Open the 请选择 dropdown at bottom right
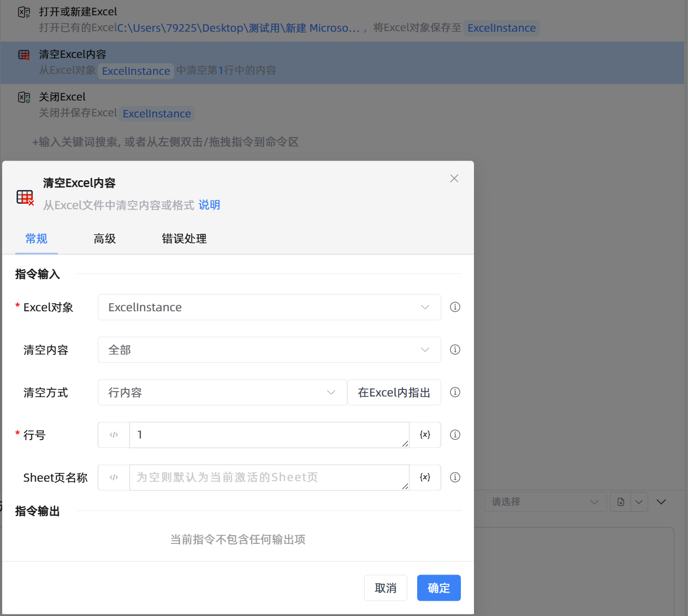688x616 pixels. click(545, 501)
